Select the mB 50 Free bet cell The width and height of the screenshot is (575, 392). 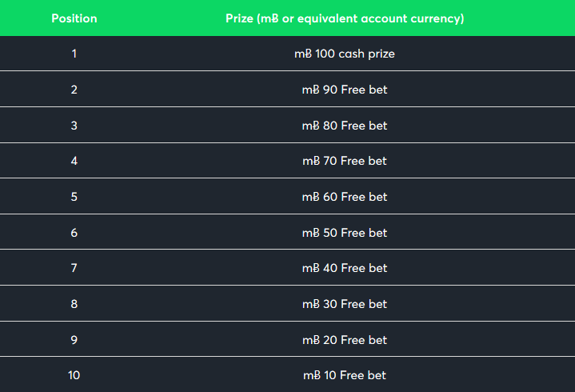(345, 233)
